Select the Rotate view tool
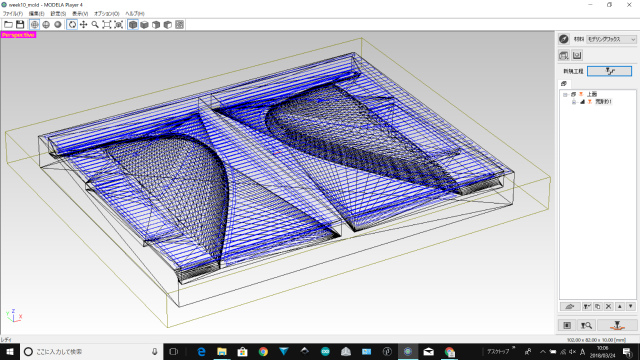This screenshot has width=640, height=360. 72,24
